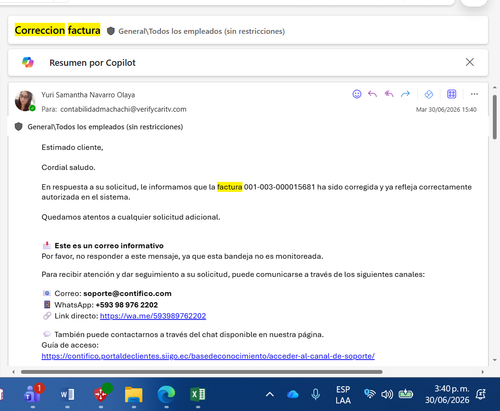500x411 pixels.
Task: Reply to Yuri Samantha's email
Action: [x=372, y=94]
